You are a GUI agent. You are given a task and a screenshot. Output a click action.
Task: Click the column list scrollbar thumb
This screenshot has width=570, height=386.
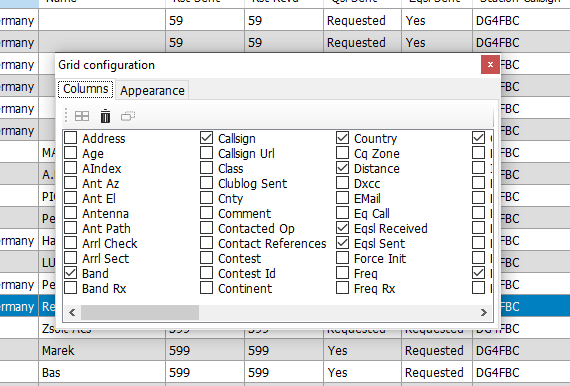[x=140, y=313]
